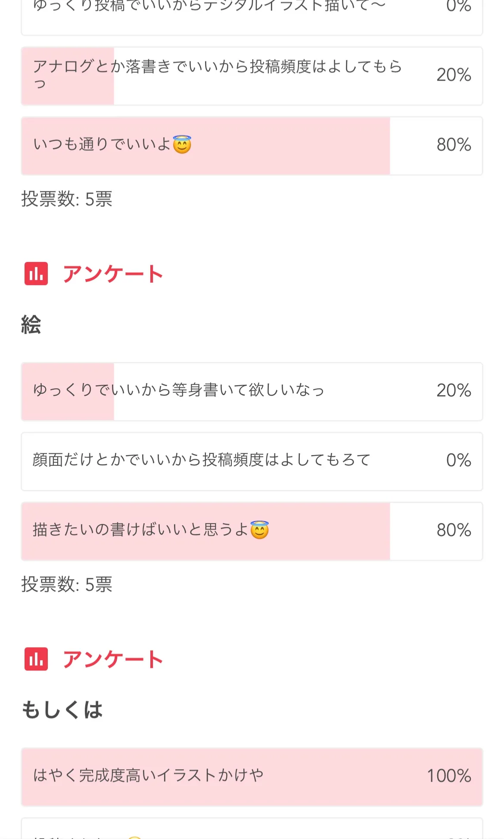Image resolution: width=504 pixels, height=839 pixels.
Task: Pick the 顔面だけとかでいいから poll option
Action: (x=252, y=461)
